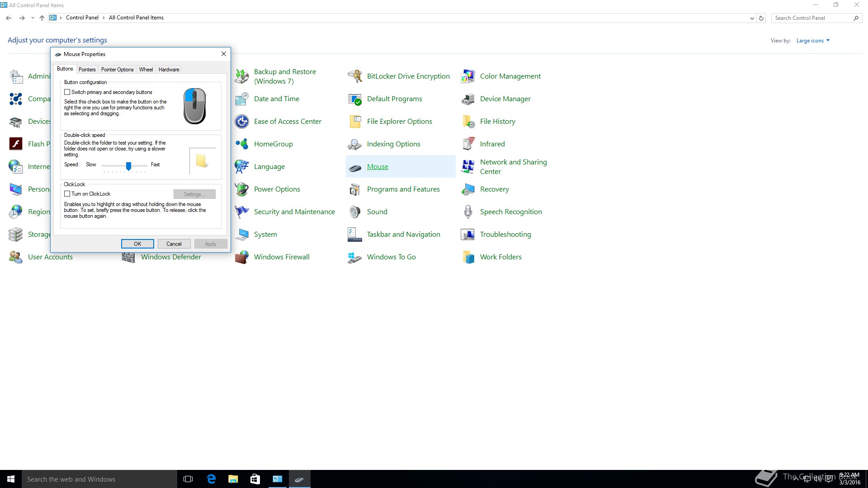Click the Sound speaker icon
The width and height of the screenshot is (868, 488).
pyautogui.click(x=355, y=212)
